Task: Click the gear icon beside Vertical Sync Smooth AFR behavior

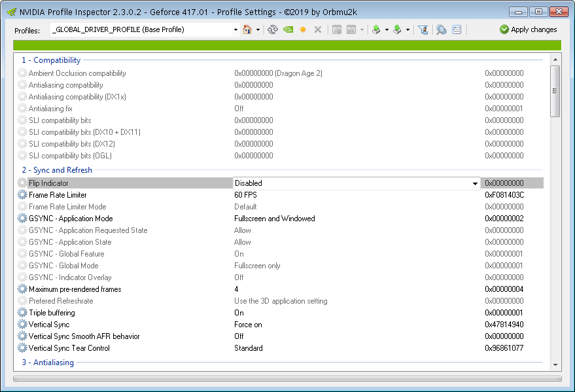Action: click(22, 336)
